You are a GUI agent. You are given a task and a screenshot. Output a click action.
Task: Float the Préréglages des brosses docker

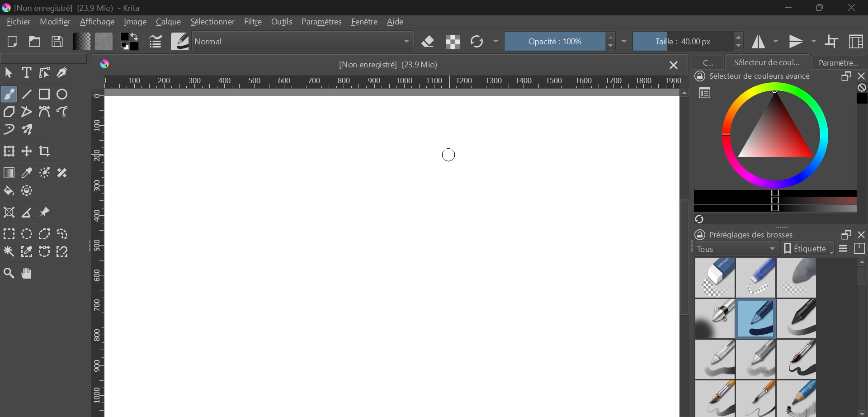click(x=846, y=235)
